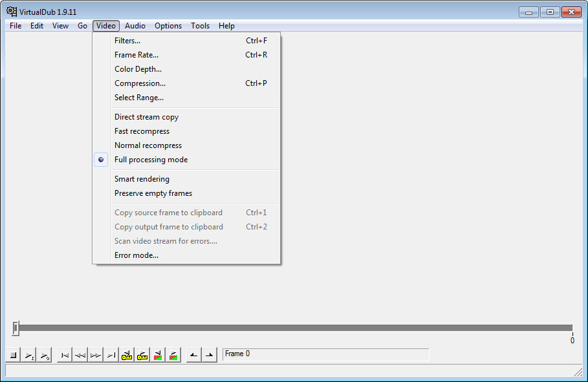Click Copy source frame to clipboard
Screen dimensions: 588x382
point(186,213)
